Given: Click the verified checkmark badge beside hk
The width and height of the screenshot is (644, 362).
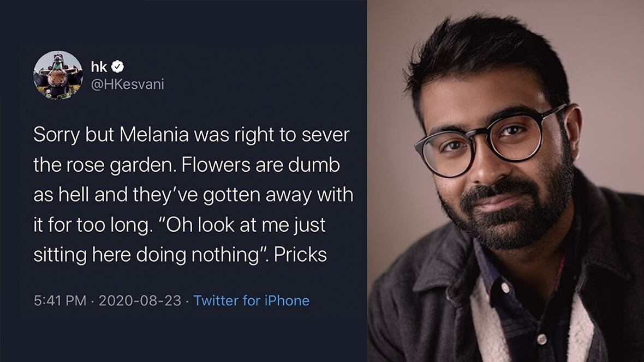Looking at the screenshot, I should [117, 67].
